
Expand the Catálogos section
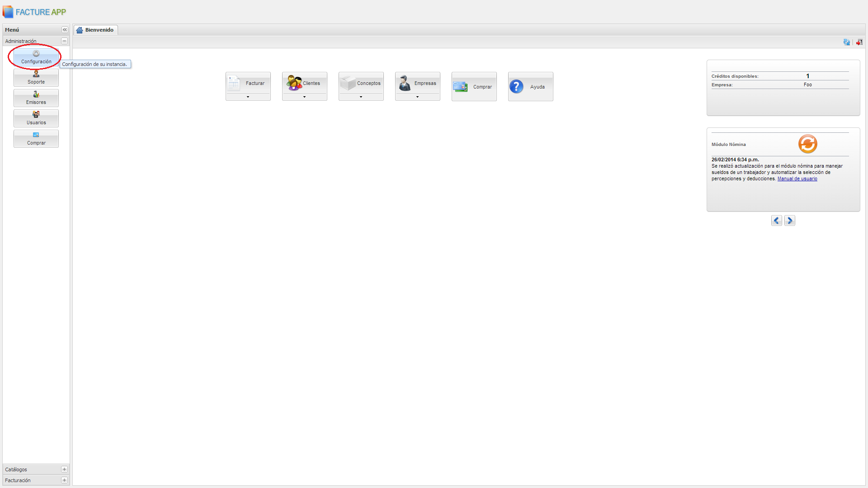click(x=64, y=469)
